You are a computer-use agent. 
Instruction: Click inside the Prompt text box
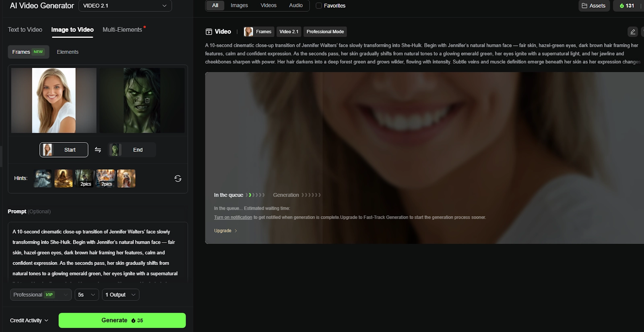point(97,252)
